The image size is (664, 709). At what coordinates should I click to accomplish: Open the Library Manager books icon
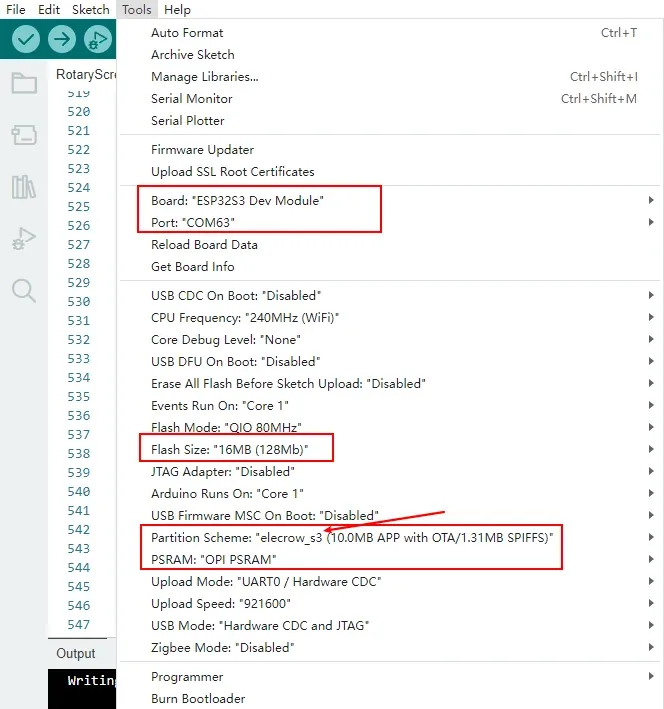click(x=24, y=187)
